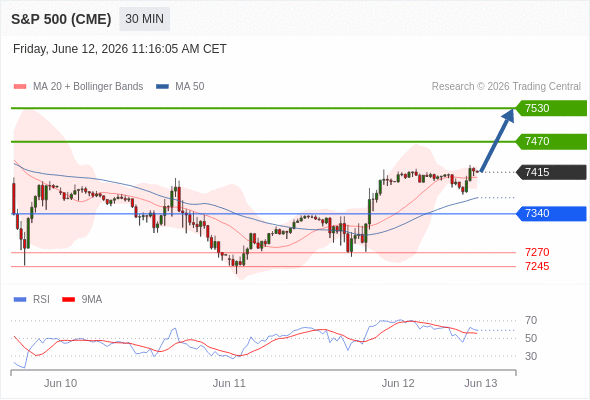590x400 pixels.
Task: Click the 30 MIN timeframe badge
Action: (144, 19)
